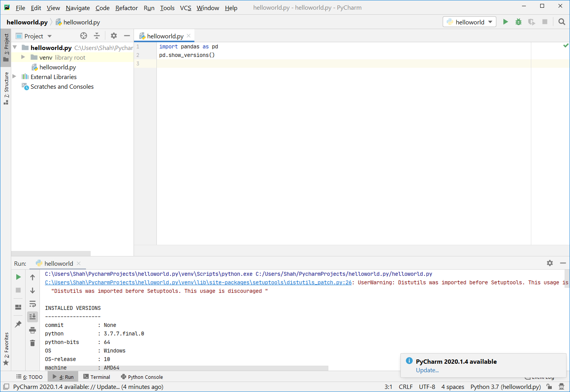This screenshot has height=392, width=570.
Task: Jump down the stack trace arrow
Action: pos(33,290)
